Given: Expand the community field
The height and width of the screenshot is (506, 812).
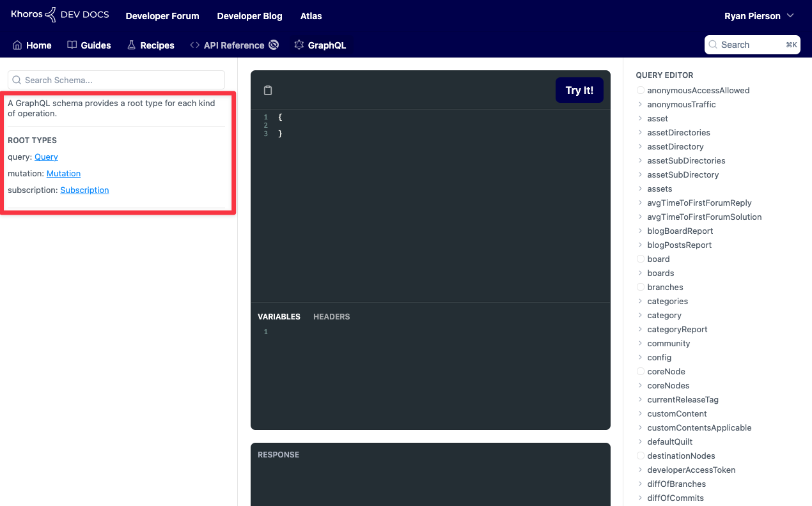Looking at the screenshot, I should pyautogui.click(x=641, y=344).
